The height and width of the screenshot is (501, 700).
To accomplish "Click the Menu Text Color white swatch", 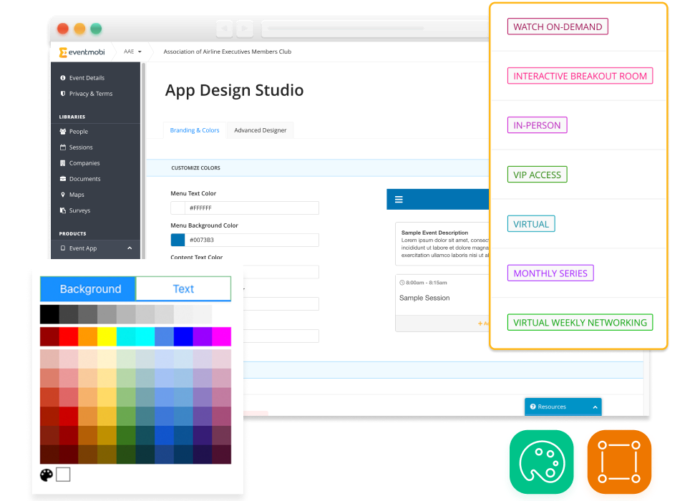I will point(178,208).
